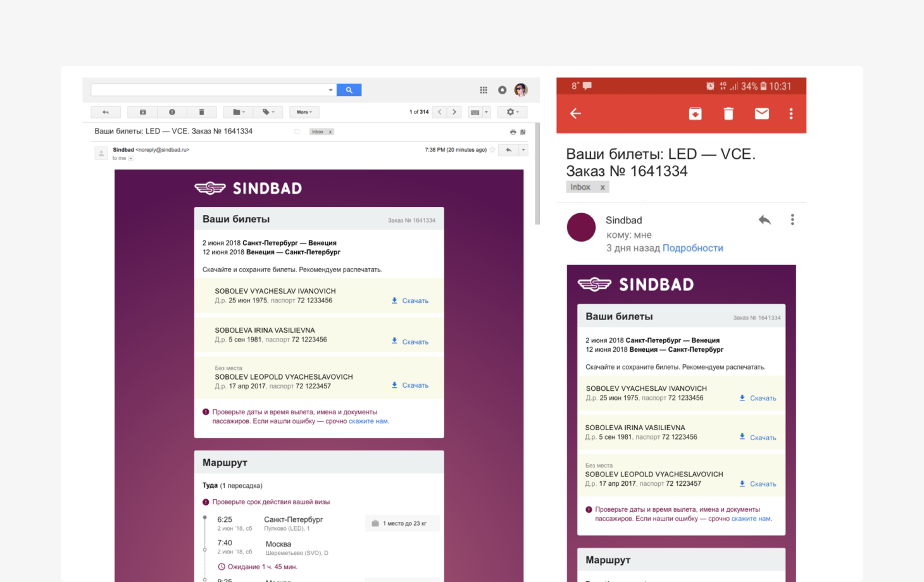Expand the search options dropdown arrow

click(330, 90)
